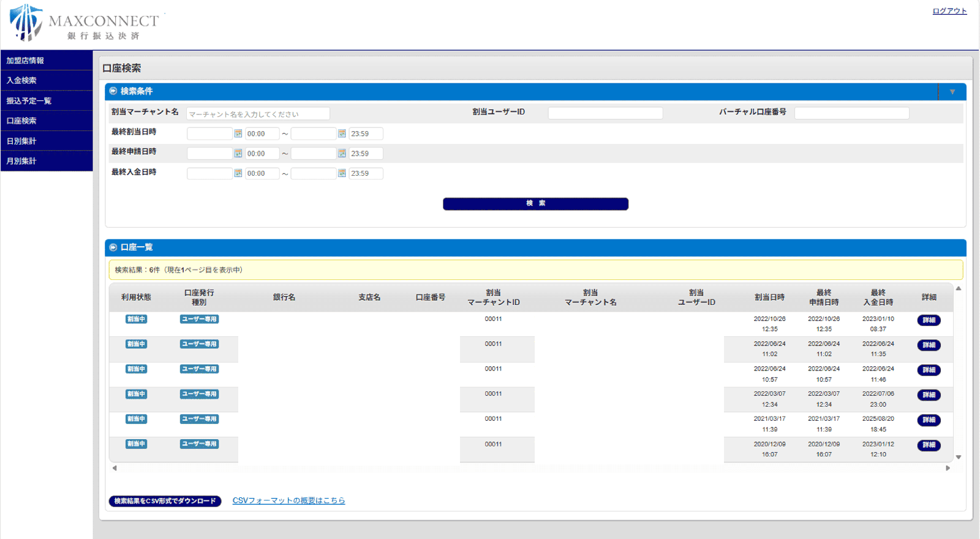The image size is (980, 539).
Task: Click the 口座一覧 panel header icon
Action: 113,247
